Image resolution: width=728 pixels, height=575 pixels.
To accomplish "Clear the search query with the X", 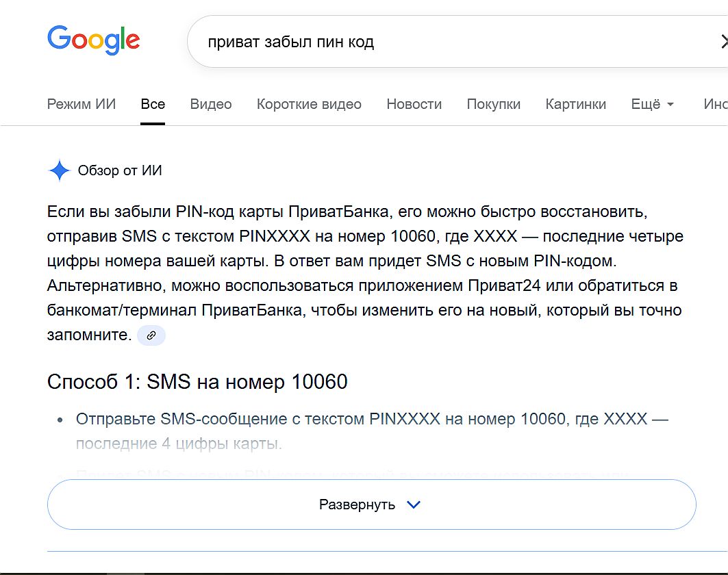I will click(x=723, y=42).
